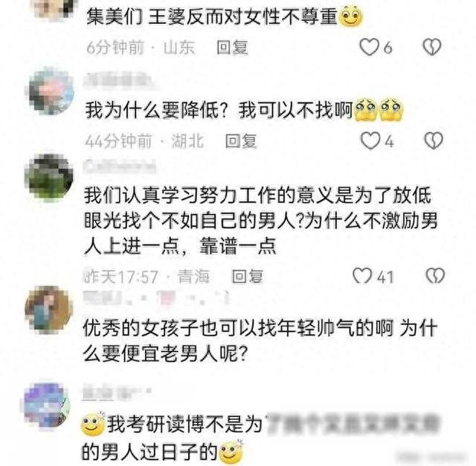Open the green pixelated avatar's profile
The image size is (476, 466).
49,177
